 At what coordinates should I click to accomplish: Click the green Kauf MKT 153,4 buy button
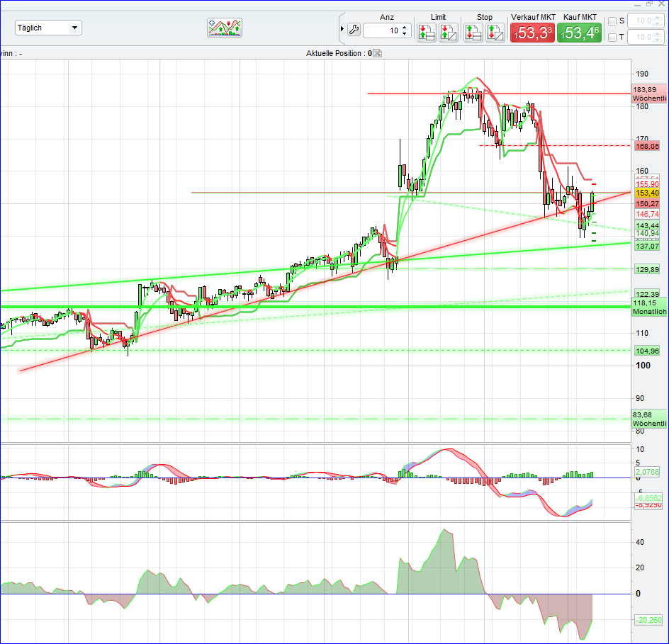[x=579, y=31]
